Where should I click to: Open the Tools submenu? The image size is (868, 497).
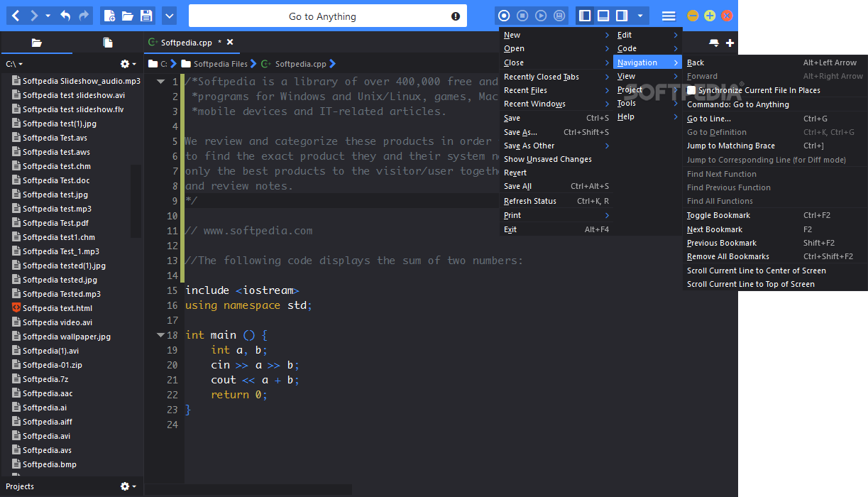click(647, 103)
